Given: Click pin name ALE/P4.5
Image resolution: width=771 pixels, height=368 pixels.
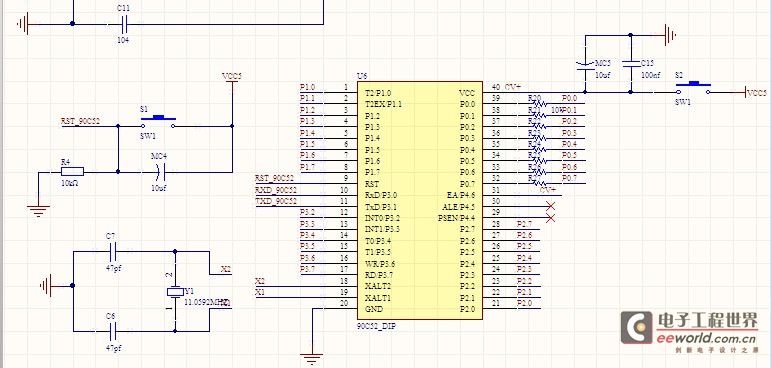Looking at the screenshot, I should tap(459, 207).
